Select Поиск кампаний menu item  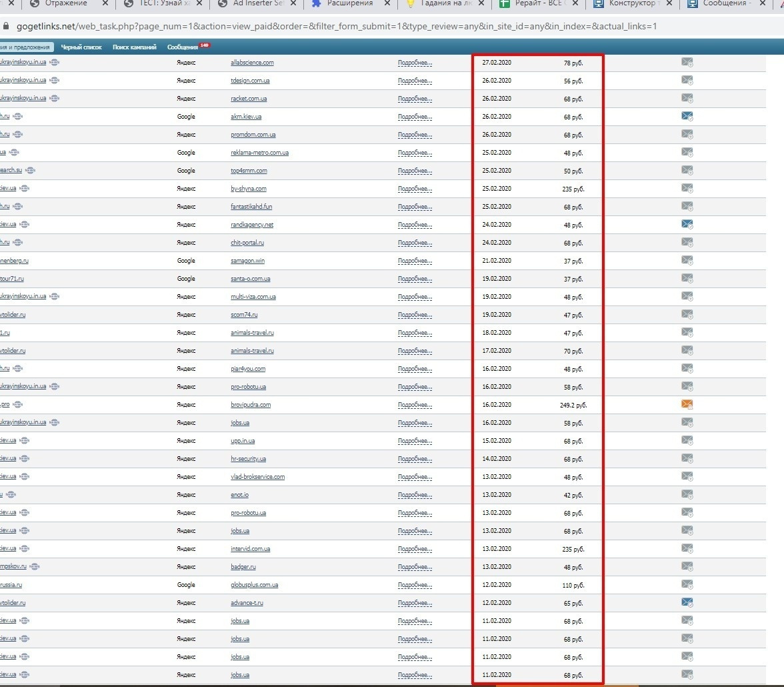tap(135, 47)
